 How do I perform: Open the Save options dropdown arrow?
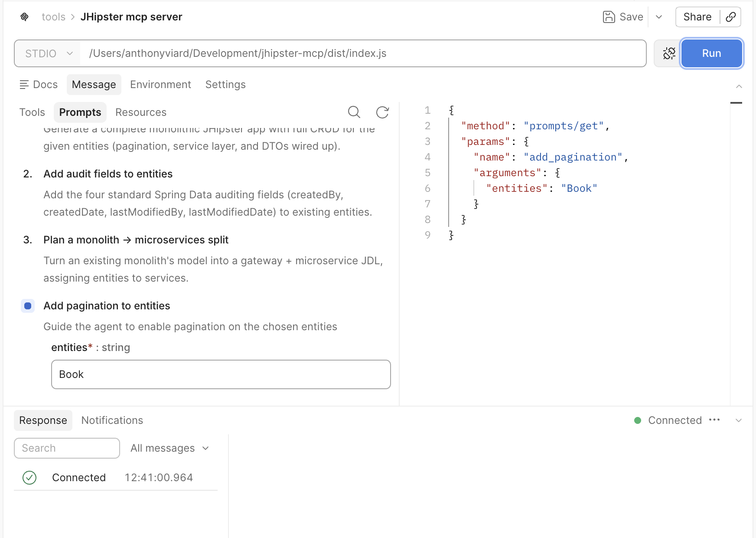(659, 17)
